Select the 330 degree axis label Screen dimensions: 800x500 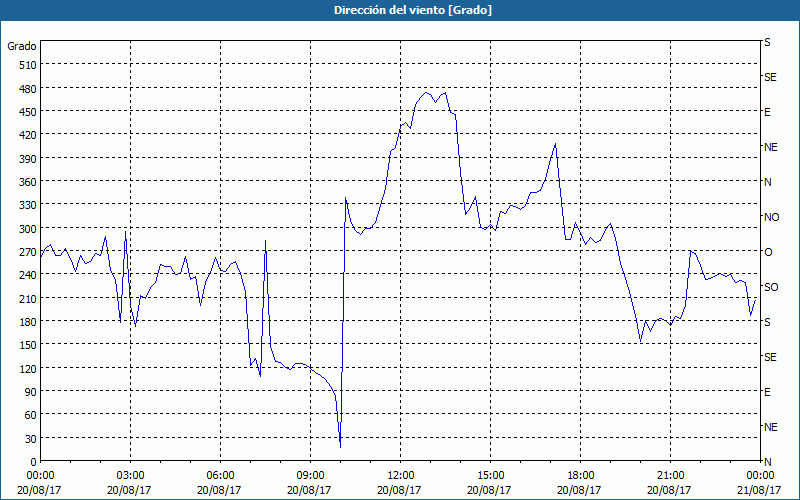[x=28, y=205]
